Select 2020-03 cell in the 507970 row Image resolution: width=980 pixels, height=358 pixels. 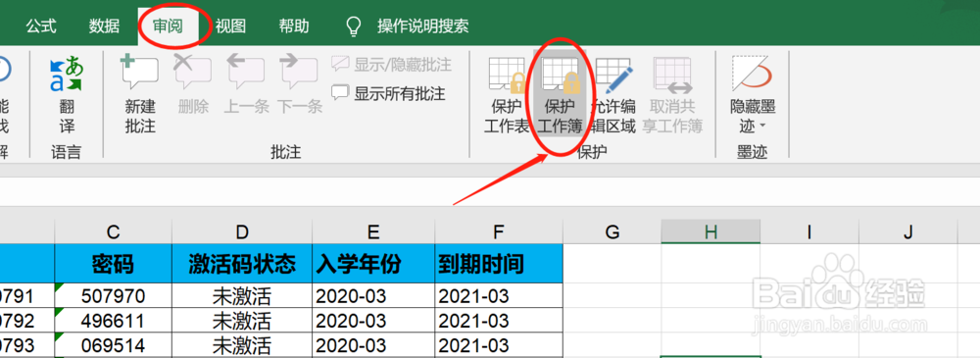[x=373, y=295]
